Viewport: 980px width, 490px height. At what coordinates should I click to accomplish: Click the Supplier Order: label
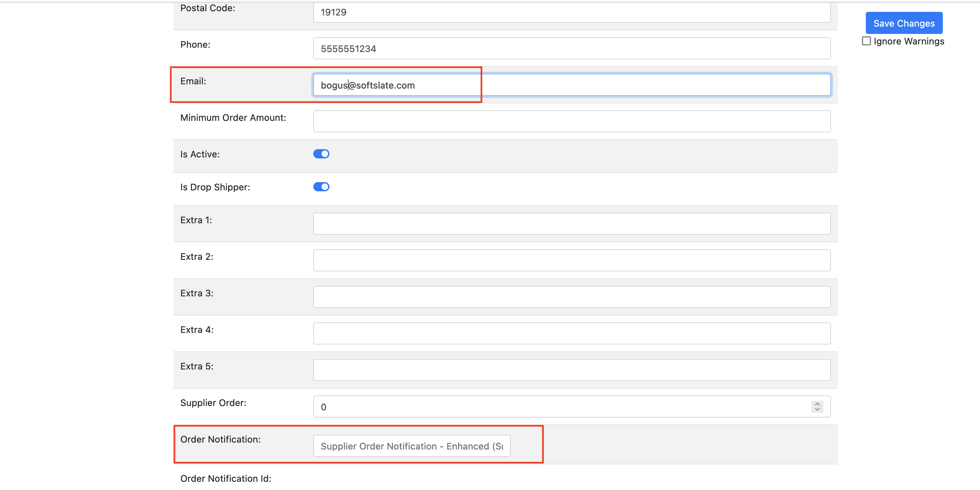pos(214,403)
